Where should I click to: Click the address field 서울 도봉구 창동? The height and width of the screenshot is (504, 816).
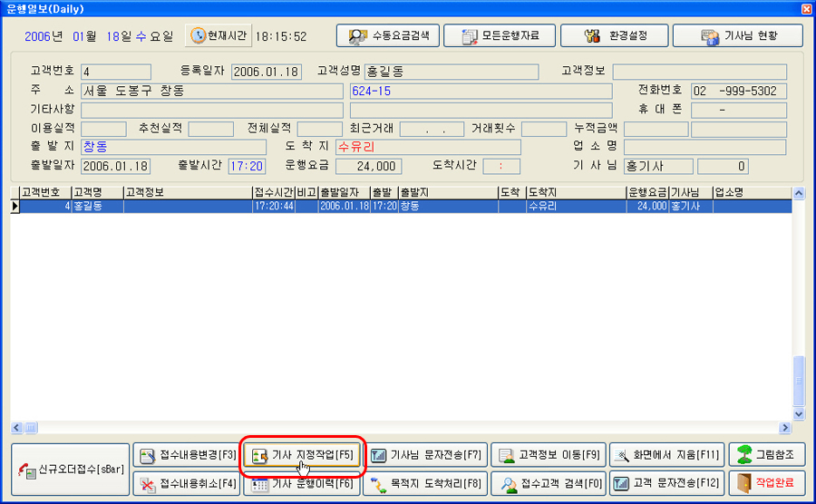pos(212,91)
